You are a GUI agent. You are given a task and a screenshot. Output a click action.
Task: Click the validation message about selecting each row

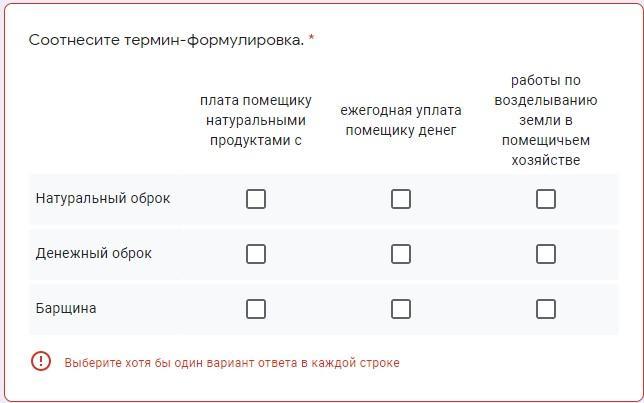232,363
